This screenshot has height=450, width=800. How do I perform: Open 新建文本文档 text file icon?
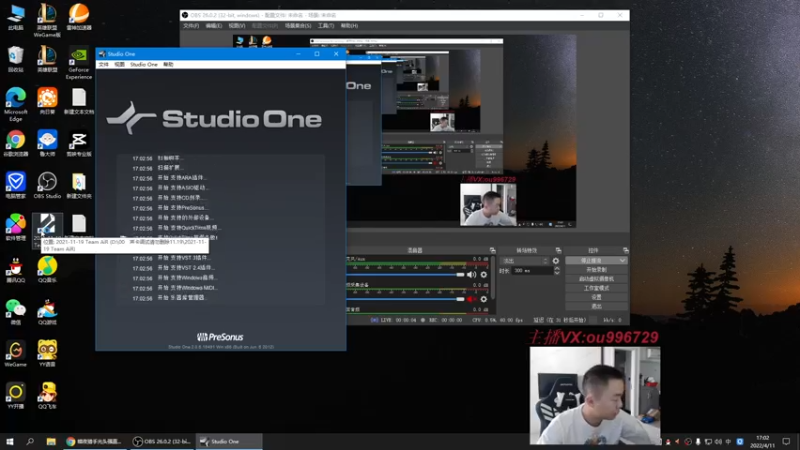click(79, 101)
